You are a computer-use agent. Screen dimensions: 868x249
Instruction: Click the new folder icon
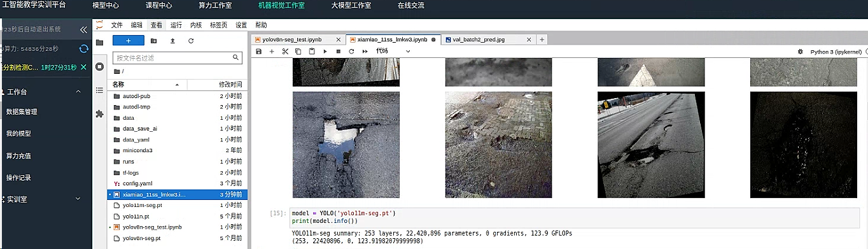coord(154,41)
